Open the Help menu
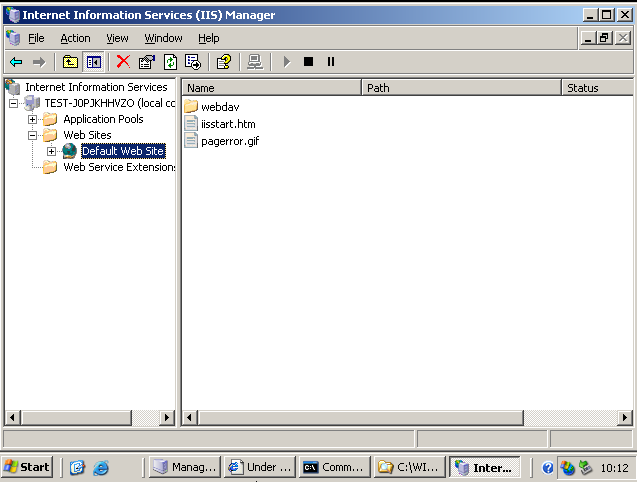This screenshot has width=637, height=482. (x=209, y=38)
